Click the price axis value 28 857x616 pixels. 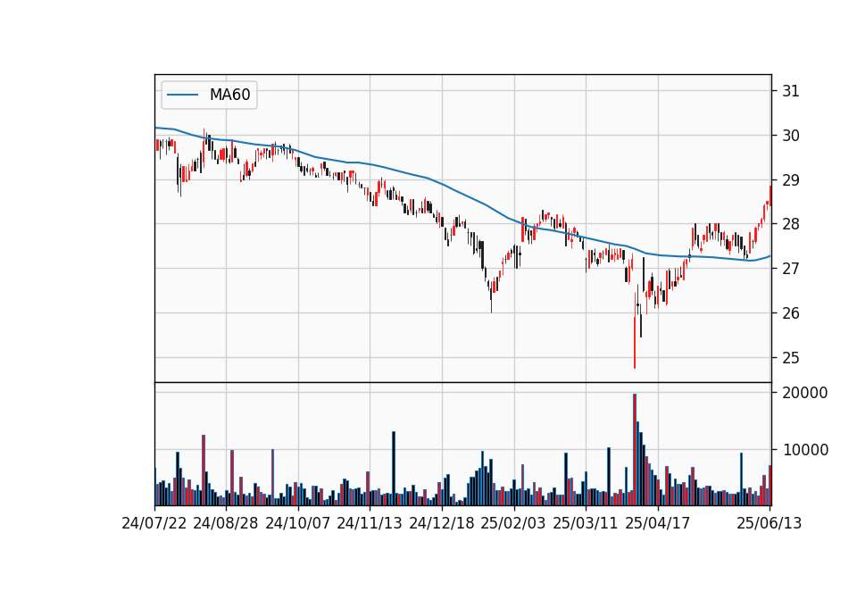pos(790,224)
